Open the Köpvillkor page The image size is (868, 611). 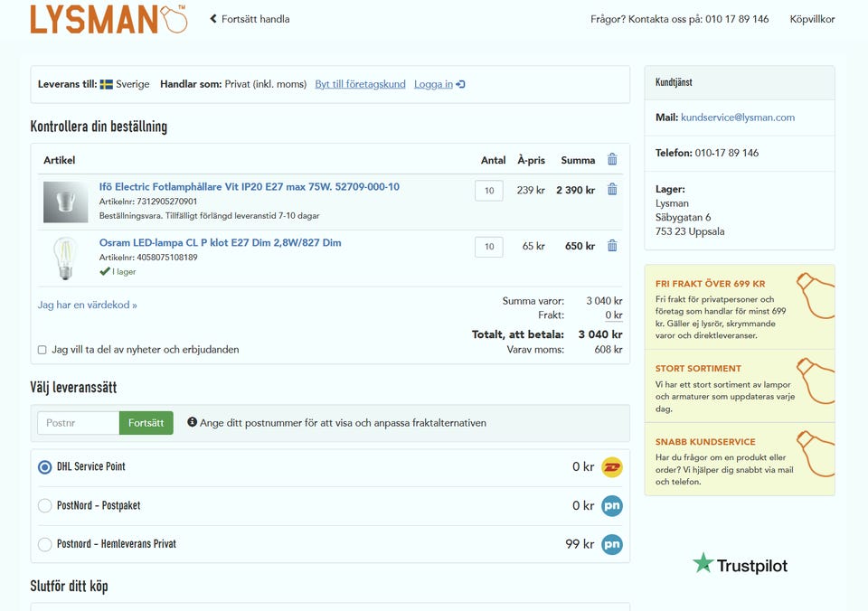(x=812, y=19)
